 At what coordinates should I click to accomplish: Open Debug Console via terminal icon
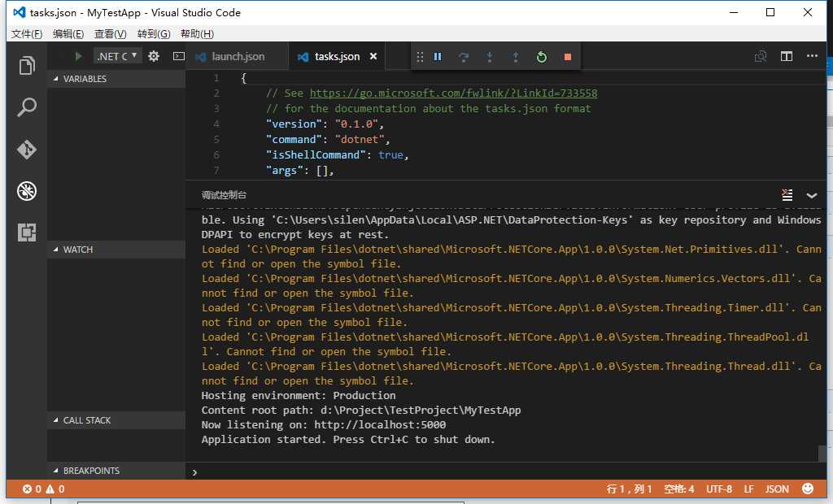[x=179, y=56]
